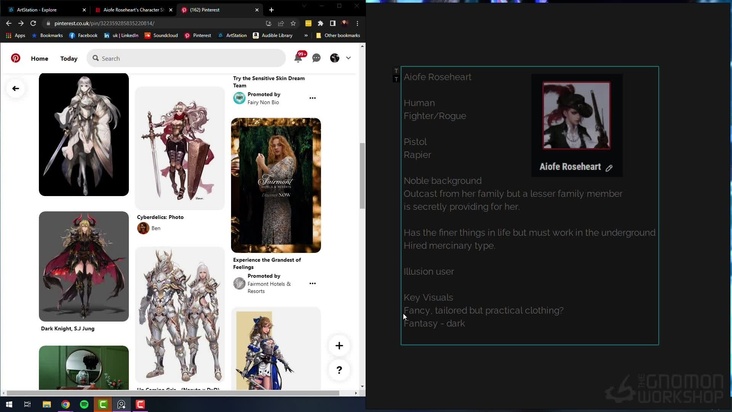The width and height of the screenshot is (732, 412).
Task: Open File Explorer from taskbar
Action: [47, 405]
